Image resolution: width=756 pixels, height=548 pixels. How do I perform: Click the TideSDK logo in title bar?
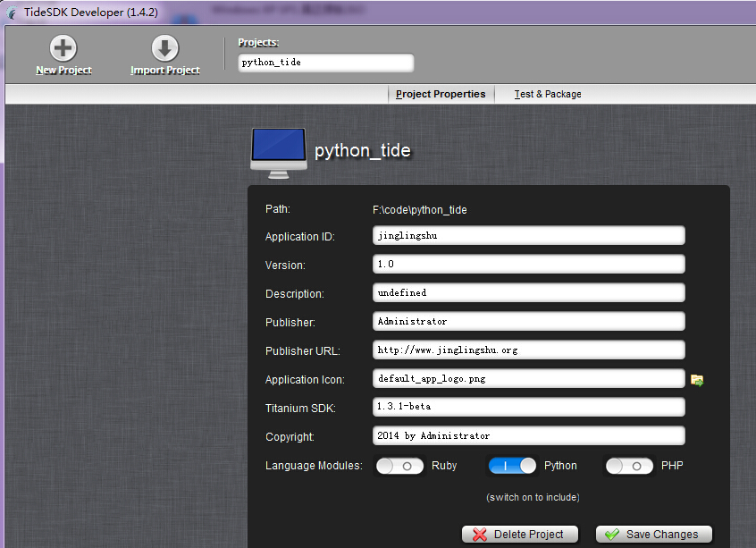(12, 13)
